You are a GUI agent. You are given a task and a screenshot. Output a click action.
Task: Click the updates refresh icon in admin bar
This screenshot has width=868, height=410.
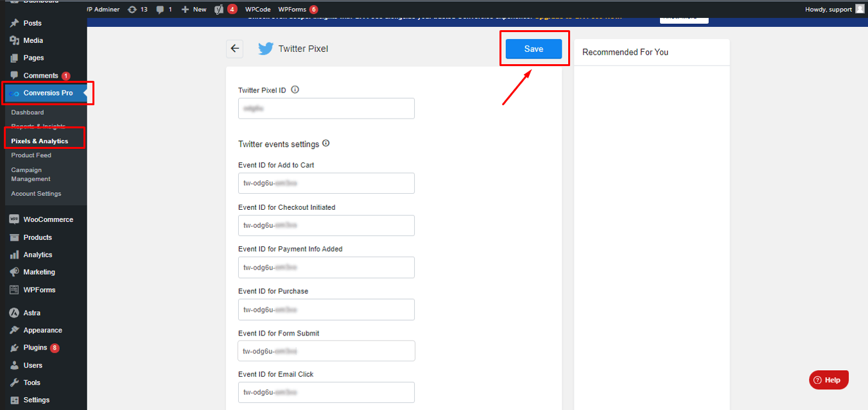tap(132, 10)
